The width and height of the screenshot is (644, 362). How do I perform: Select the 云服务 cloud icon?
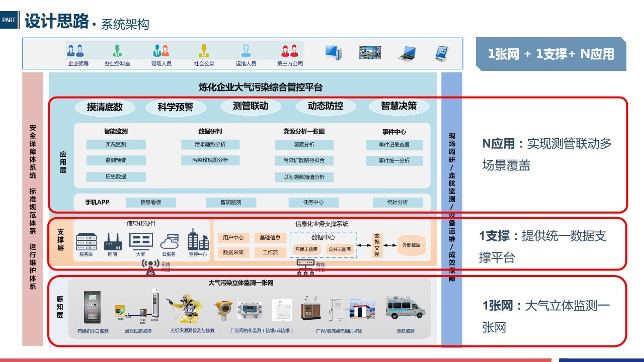(169, 242)
